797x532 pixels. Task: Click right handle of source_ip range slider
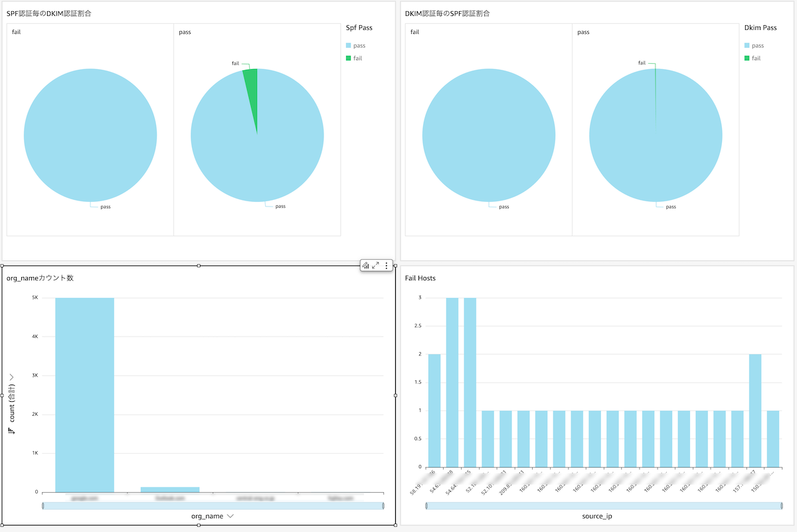pyautogui.click(x=780, y=506)
